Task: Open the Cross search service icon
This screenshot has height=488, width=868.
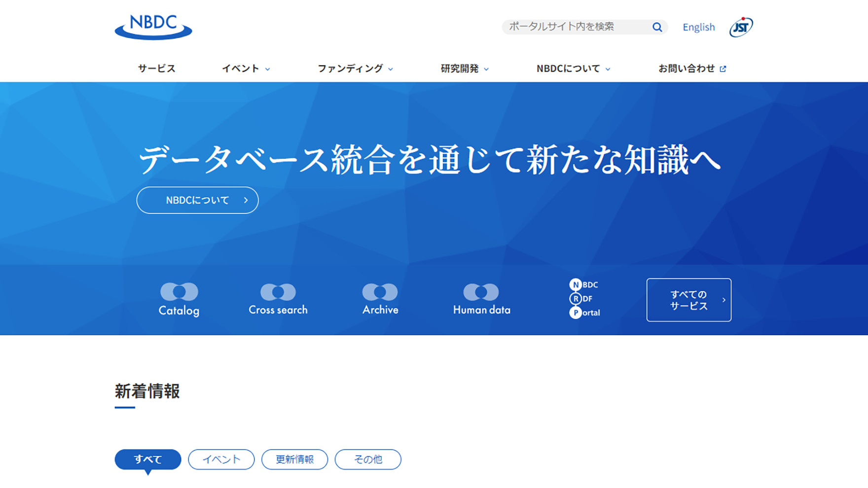Action: tap(278, 299)
